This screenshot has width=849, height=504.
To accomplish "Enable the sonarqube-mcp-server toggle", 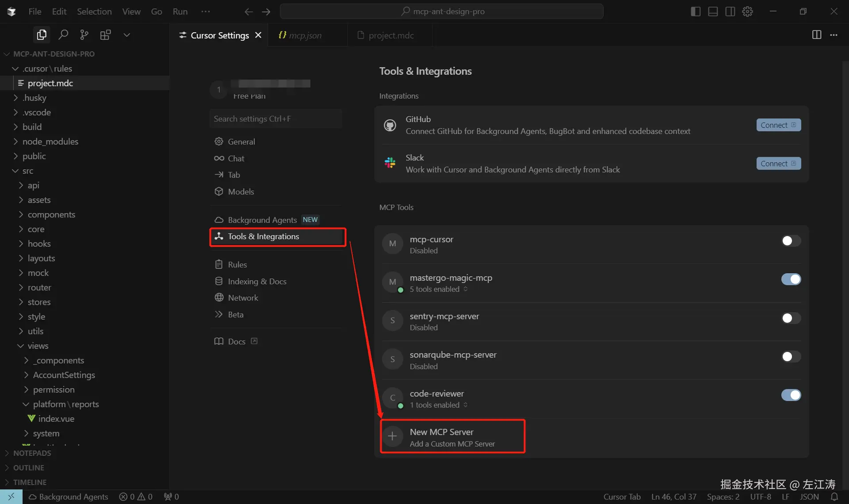I will pyautogui.click(x=791, y=357).
